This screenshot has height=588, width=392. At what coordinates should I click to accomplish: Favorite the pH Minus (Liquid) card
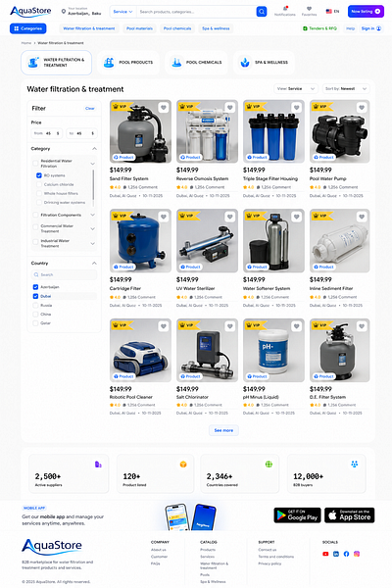pyautogui.click(x=296, y=326)
